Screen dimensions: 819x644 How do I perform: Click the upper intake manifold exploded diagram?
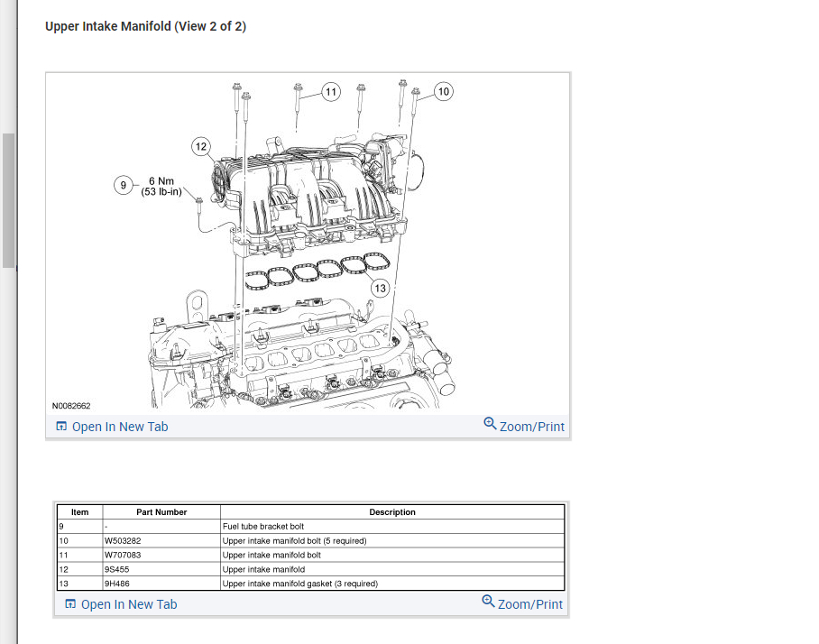click(x=308, y=244)
